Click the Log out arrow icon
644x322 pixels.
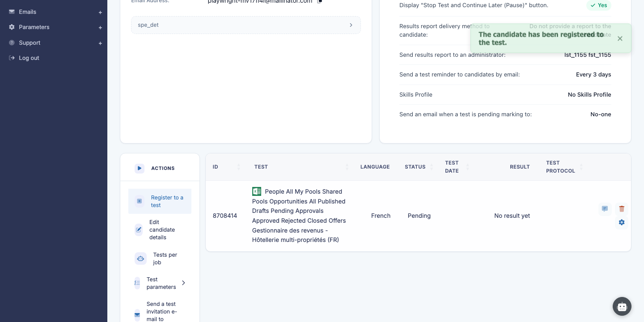[x=12, y=58]
